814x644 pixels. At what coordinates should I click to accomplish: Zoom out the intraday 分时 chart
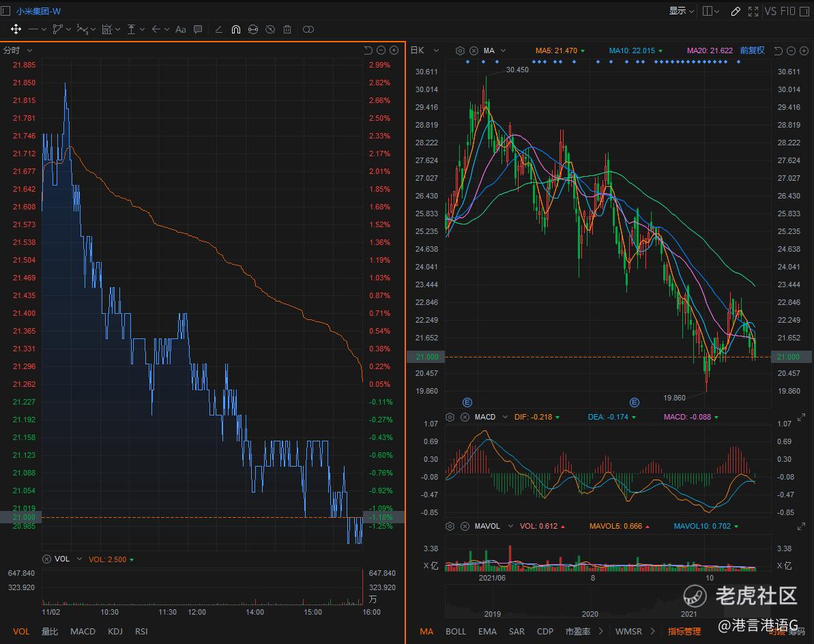click(381, 50)
